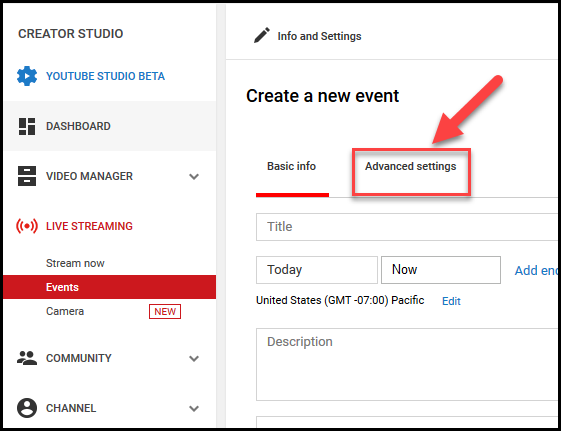Click the LIVE STREAMING label
561x431 pixels.
(89, 226)
